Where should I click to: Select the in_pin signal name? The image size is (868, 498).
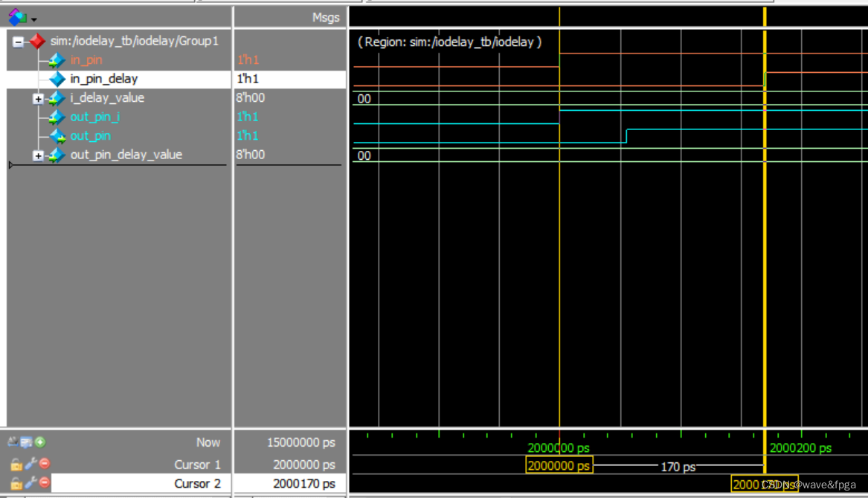click(x=86, y=59)
